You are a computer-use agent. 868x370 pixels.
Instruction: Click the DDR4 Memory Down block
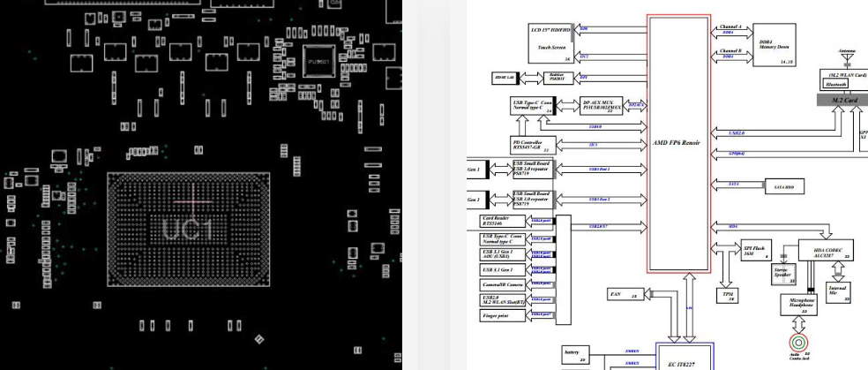(774, 45)
